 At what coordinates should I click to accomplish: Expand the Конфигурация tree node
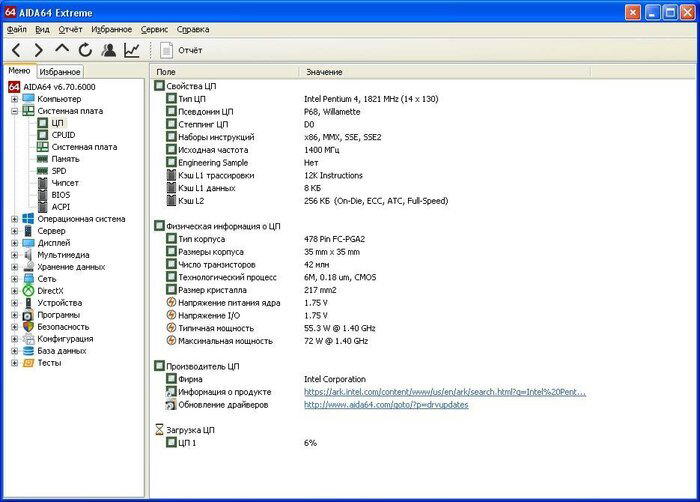tap(14, 339)
